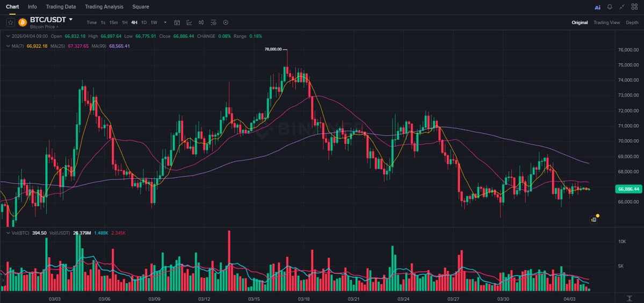Open technical indicators line-chart icon

pos(189,23)
